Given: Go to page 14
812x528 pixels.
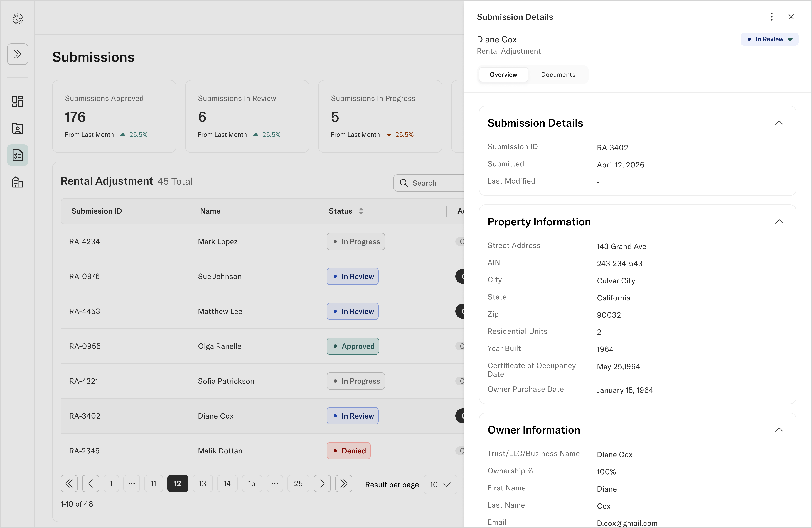Looking at the screenshot, I should pyautogui.click(x=227, y=483).
